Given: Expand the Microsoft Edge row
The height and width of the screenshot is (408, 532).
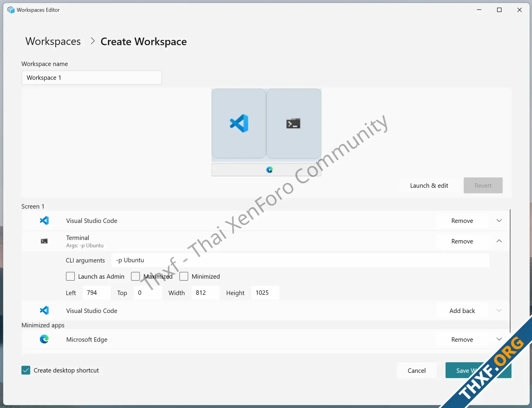Looking at the screenshot, I should tap(499, 339).
